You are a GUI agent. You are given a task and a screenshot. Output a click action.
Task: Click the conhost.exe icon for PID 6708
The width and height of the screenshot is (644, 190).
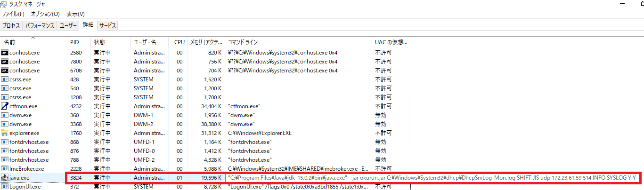[x=5, y=71]
